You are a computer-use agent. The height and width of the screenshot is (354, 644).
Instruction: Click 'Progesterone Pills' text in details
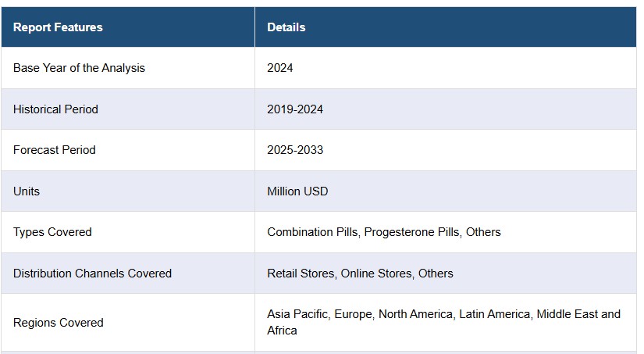pos(411,232)
